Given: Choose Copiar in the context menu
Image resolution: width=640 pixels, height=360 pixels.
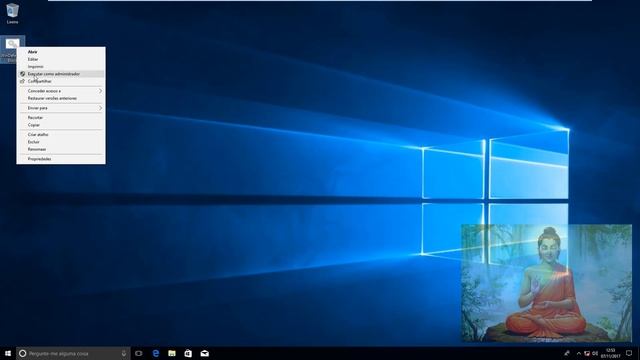Looking at the screenshot, I should (x=60, y=125).
